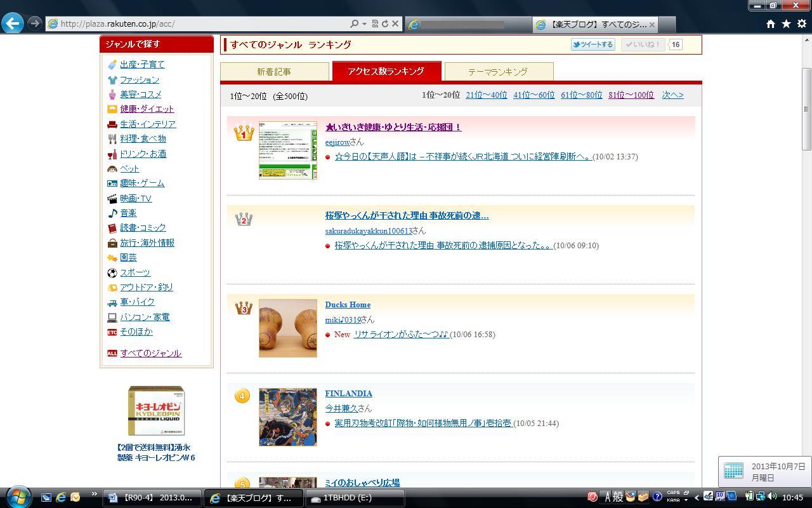
Task: Open the Home page icon
Action: pos(770,23)
